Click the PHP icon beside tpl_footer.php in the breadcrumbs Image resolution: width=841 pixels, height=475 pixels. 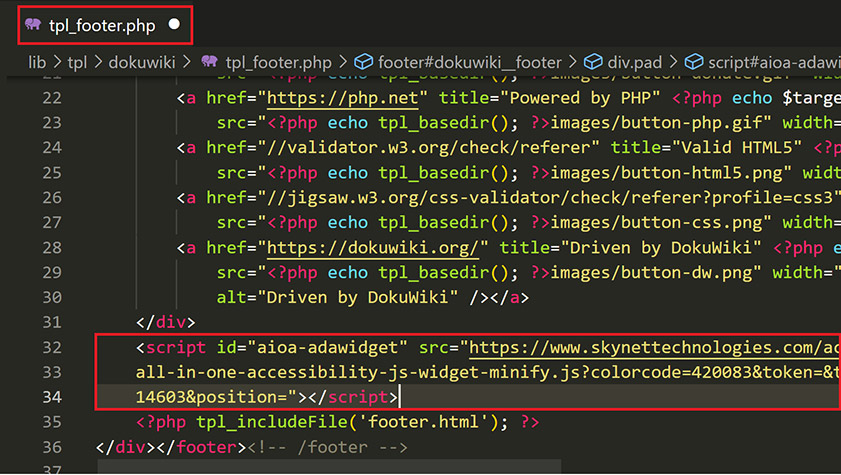210,63
